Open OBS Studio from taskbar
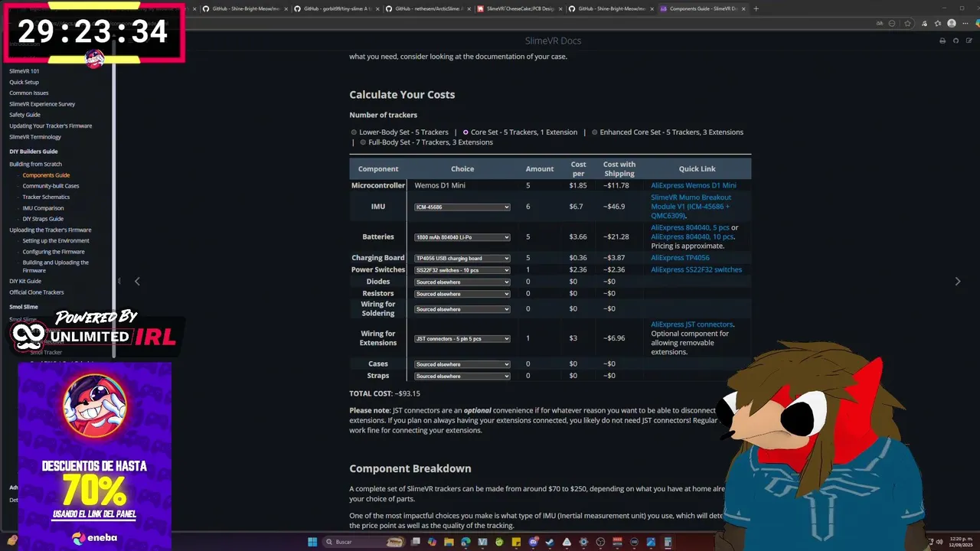This screenshot has width=980, height=551. (600, 542)
